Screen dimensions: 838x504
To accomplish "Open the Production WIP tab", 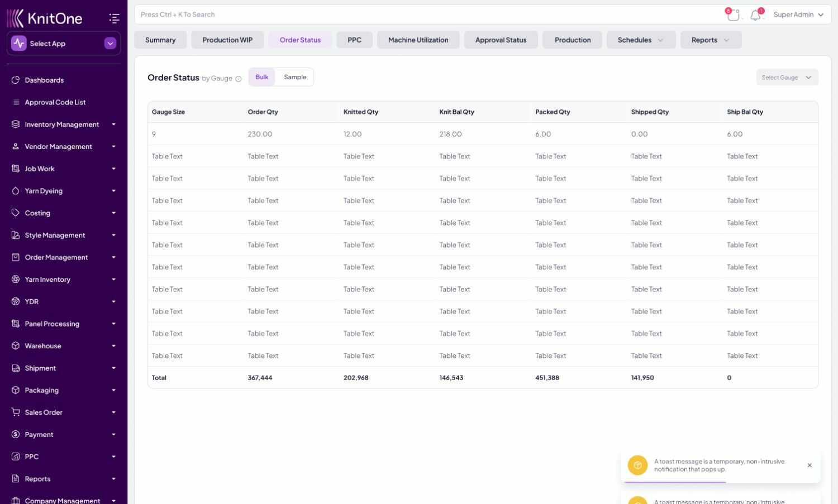I will [227, 40].
